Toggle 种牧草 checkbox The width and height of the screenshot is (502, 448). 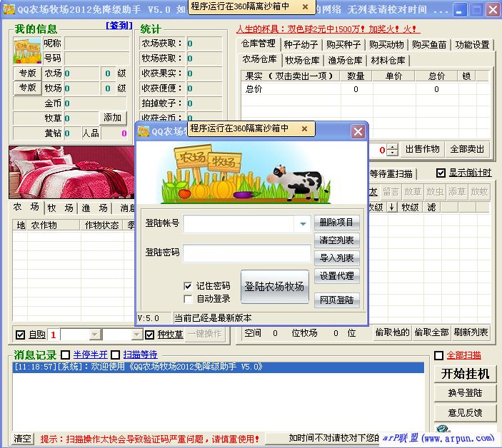(149, 335)
